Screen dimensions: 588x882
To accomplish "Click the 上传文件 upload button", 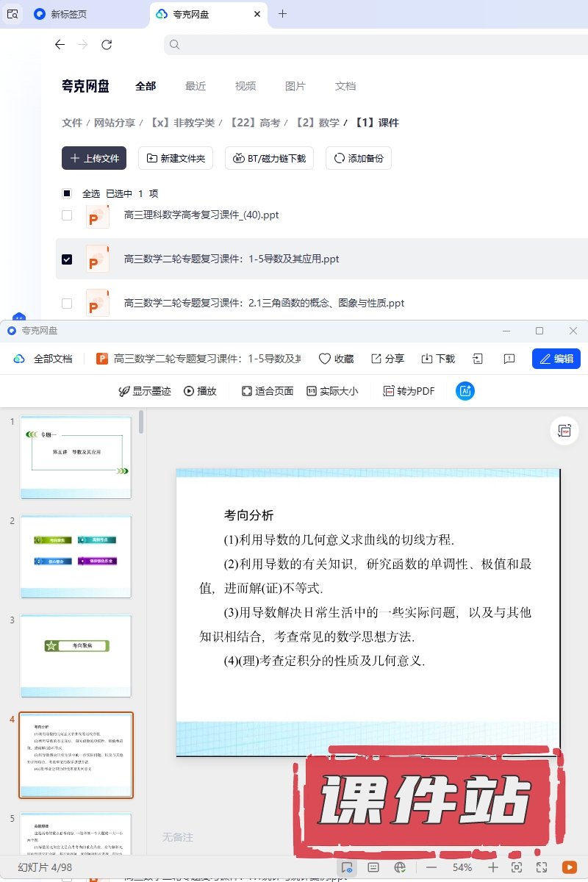I will 94,158.
